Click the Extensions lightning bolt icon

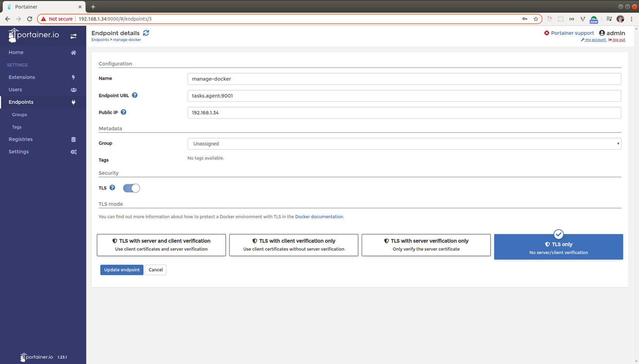(x=73, y=77)
